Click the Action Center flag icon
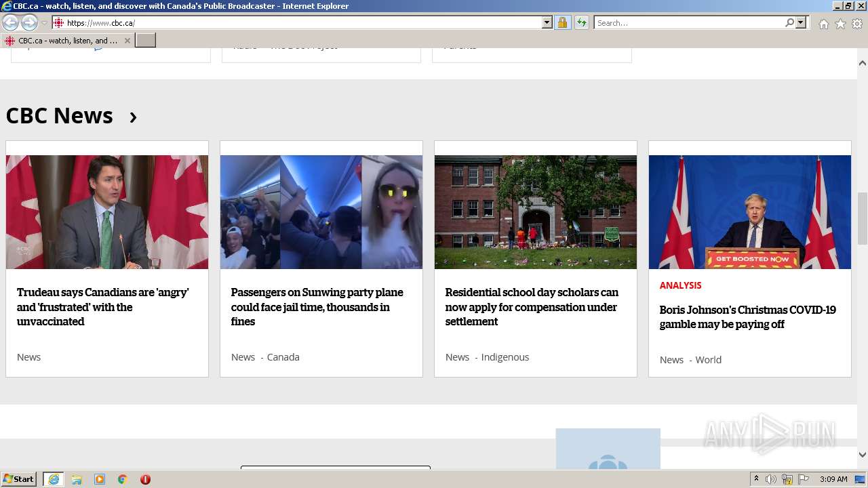868x488 pixels. (804, 479)
